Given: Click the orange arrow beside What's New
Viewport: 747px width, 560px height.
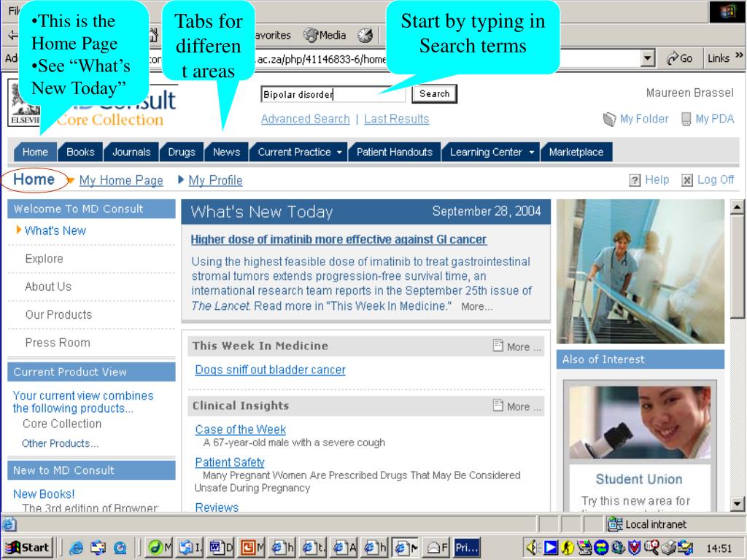Looking at the screenshot, I should coord(18,230).
